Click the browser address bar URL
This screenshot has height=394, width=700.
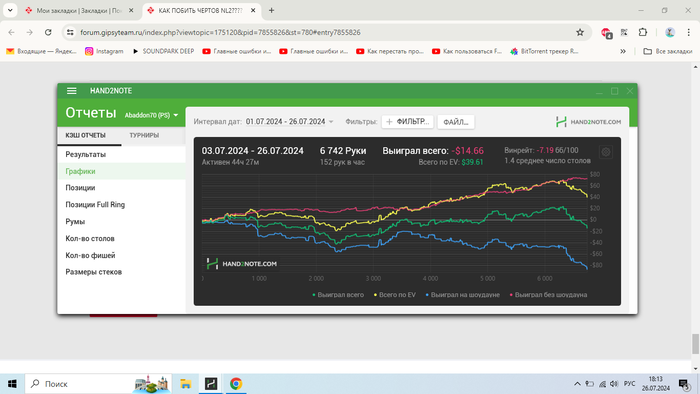[221, 32]
